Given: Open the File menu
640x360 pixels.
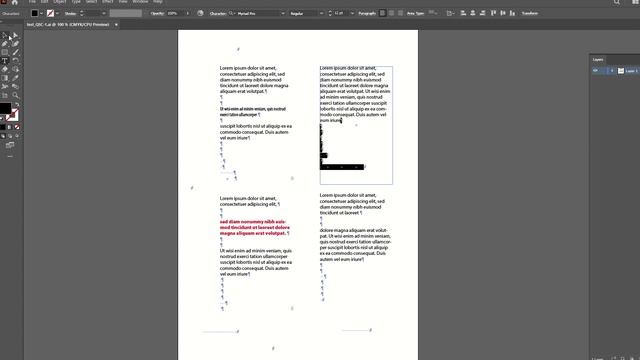Looking at the screenshot, I should (x=32, y=2).
